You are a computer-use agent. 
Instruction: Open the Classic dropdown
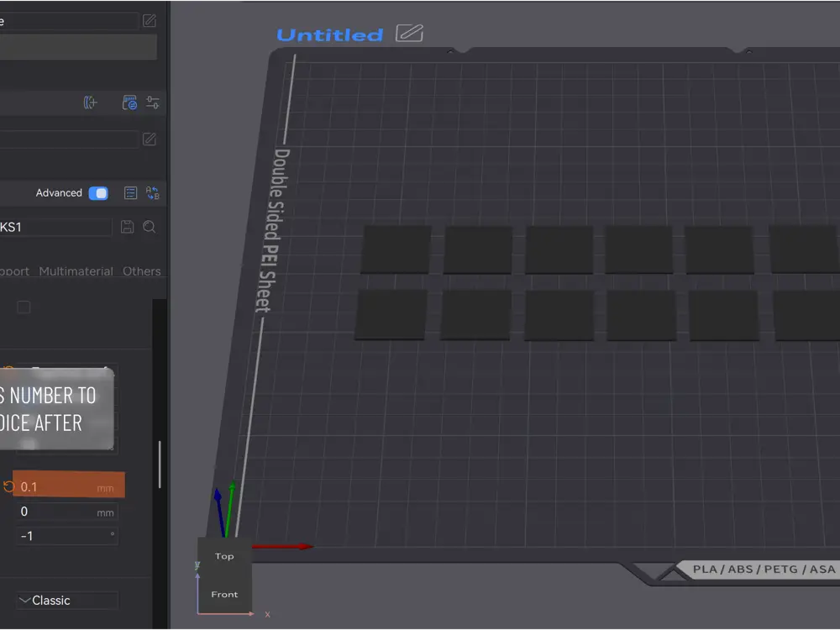click(x=67, y=600)
